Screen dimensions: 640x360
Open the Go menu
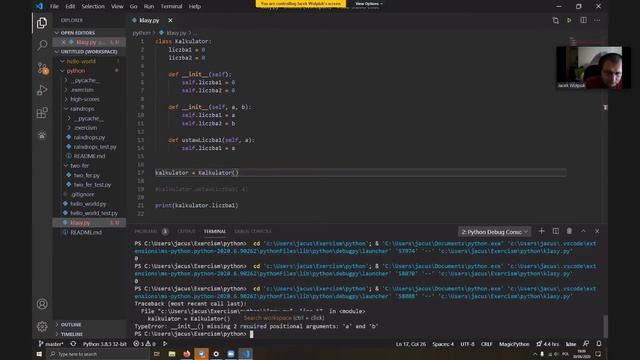[x=133, y=7]
